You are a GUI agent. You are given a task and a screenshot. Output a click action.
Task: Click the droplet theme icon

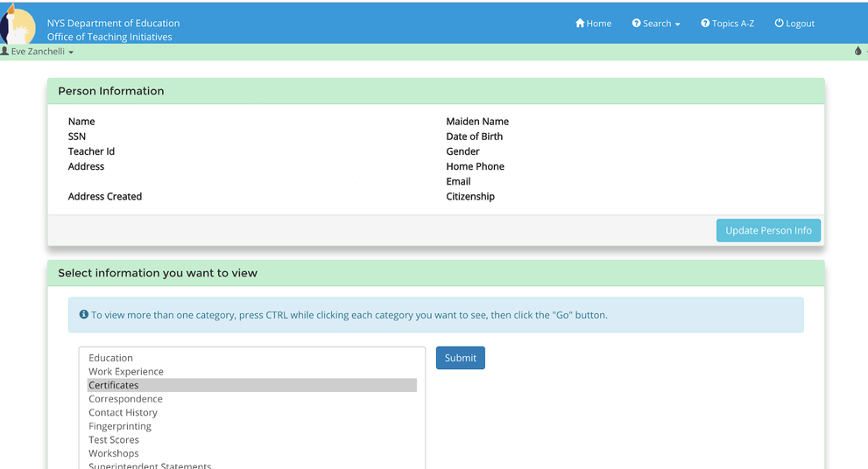coord(857,52)
